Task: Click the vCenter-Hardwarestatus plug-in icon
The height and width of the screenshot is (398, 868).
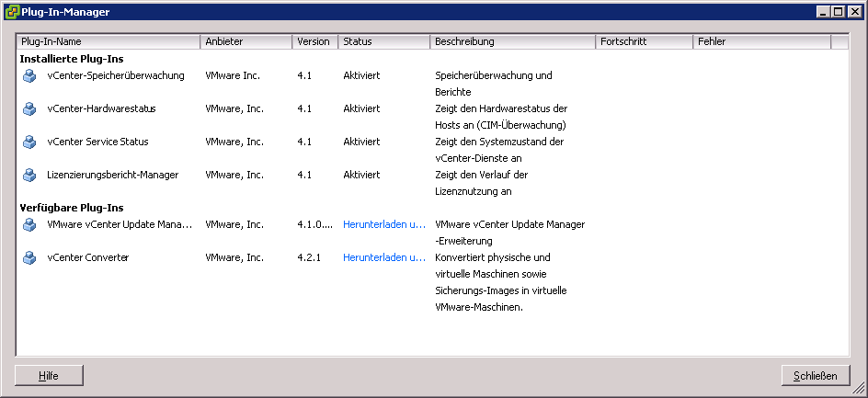Action: 29,108
